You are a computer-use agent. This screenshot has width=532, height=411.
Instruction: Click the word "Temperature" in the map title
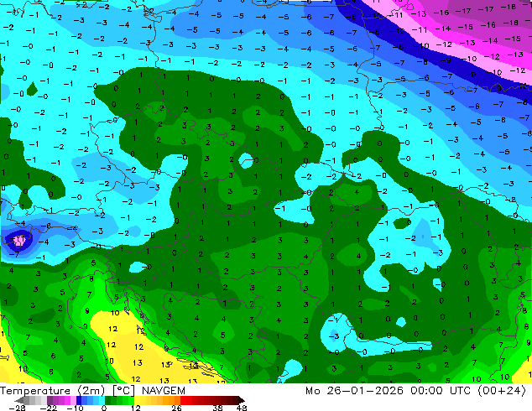point(35,391)
